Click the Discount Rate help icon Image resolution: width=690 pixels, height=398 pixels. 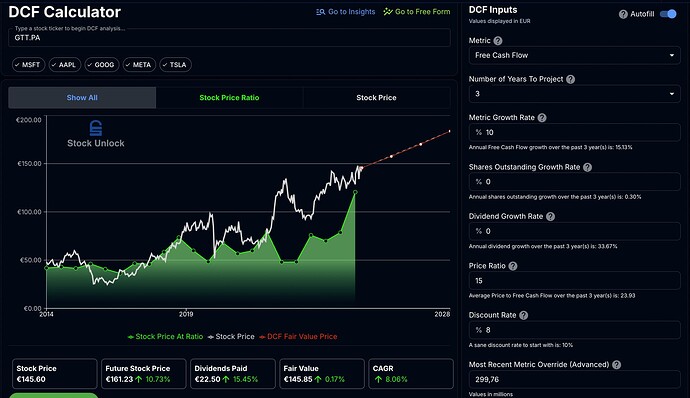pos(524,315)
